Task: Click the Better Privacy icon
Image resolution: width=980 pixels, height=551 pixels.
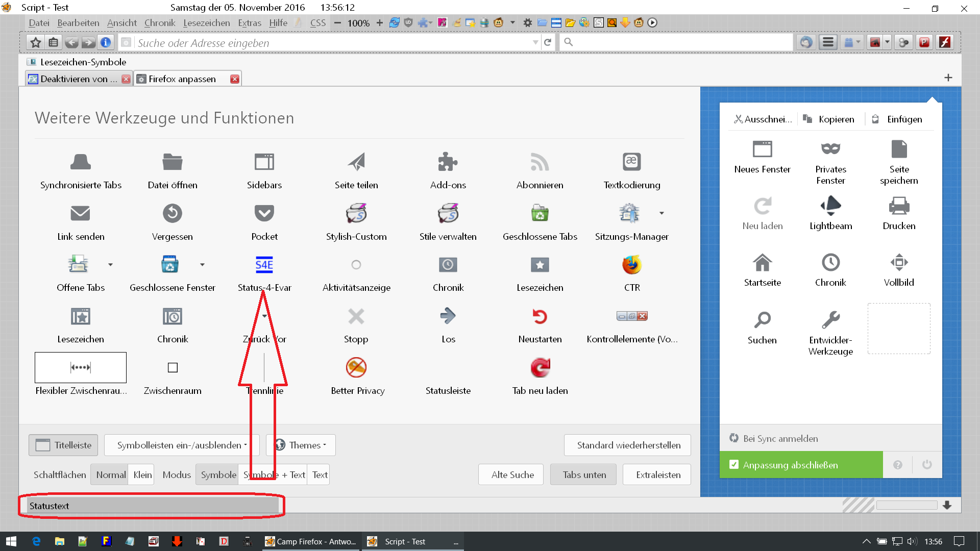Action: pos(356,367)
